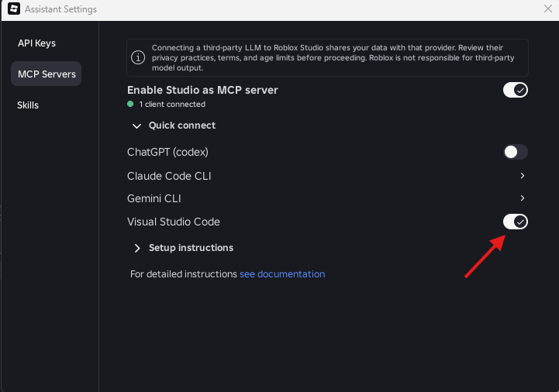Click the third-party LLM privacy notice text
Image resolution: width=559 pixels, height=392 pixels.
333,58
